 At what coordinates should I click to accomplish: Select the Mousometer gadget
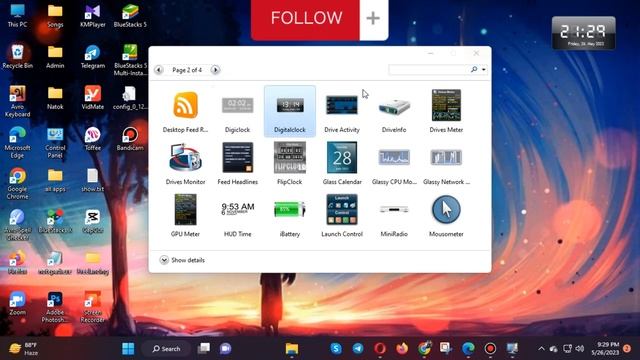[x=446, y=216]
